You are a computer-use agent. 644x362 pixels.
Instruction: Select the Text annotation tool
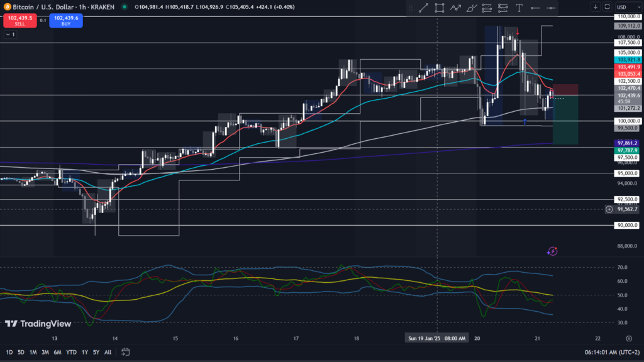[519, 8]
